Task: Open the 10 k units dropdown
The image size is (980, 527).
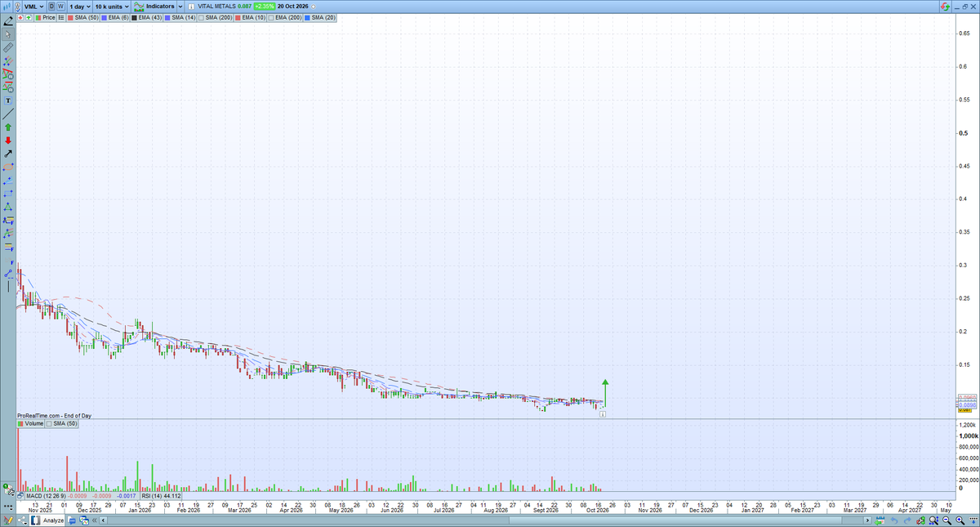Action: [x=111, y=7]
